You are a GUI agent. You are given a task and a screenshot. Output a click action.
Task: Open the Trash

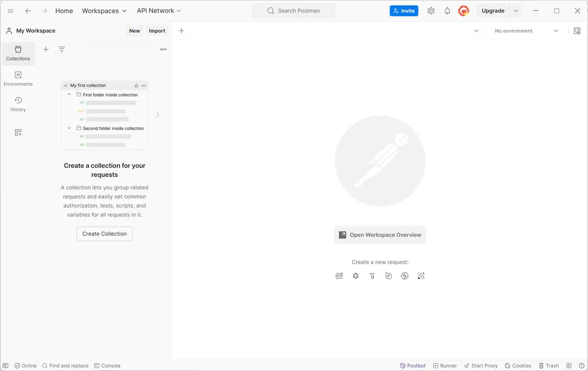(x=549, y=365)
